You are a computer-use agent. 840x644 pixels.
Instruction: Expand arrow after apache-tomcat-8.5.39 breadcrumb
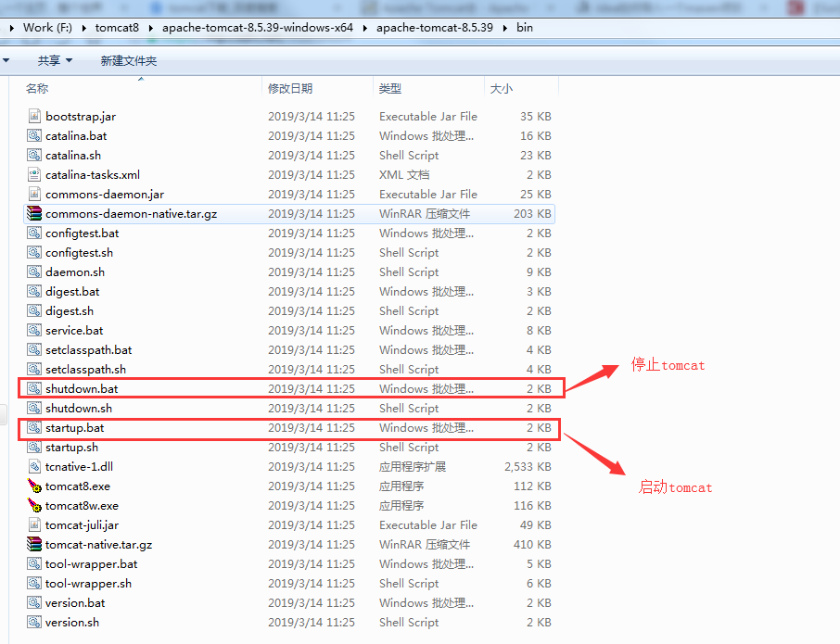(x=504, y=28)
